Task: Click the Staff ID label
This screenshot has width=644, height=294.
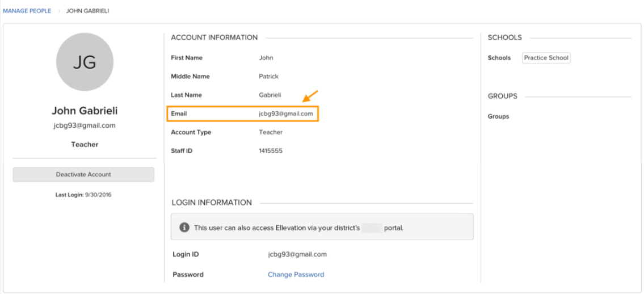Action: [182, 151]
